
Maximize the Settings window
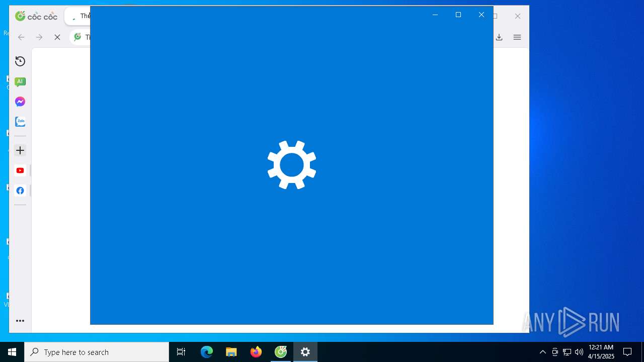[458, 15]
